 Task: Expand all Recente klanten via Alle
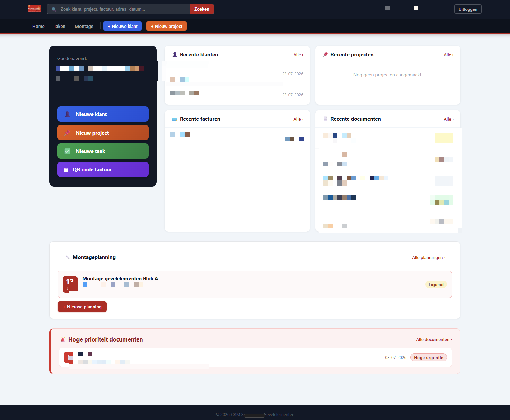click(x=298, y=55)
